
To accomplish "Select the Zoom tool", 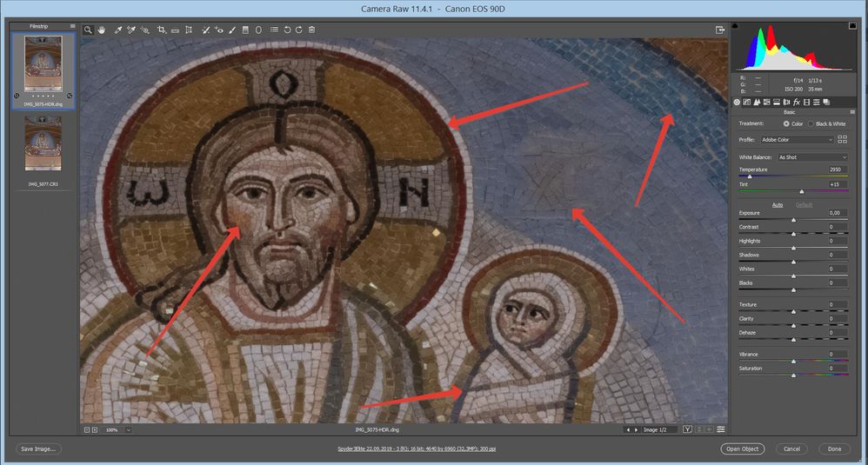I will (88, 30).
